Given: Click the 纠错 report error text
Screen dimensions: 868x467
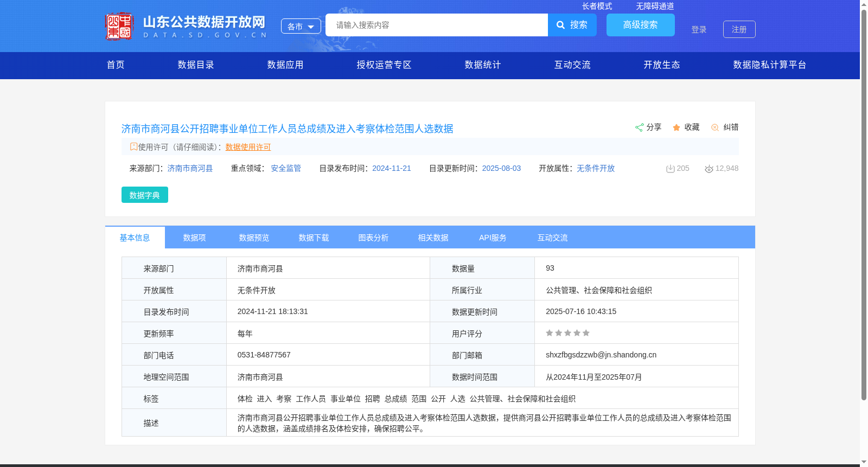Looking at the screenshot, I should point(731,127).
